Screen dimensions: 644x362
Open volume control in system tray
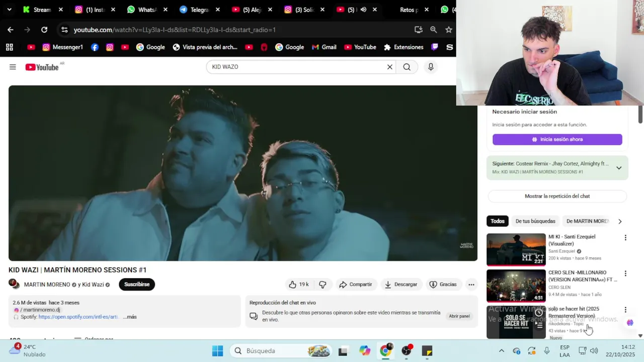(x=594, y=351)
